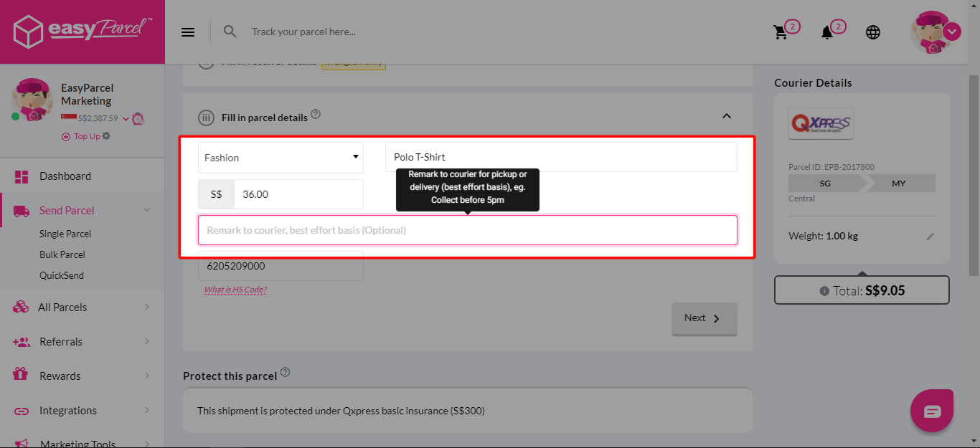Expand the profile avatar dropdown
Image resolution: width=980 pixels, height=448 pixels.
coord(952,32)
